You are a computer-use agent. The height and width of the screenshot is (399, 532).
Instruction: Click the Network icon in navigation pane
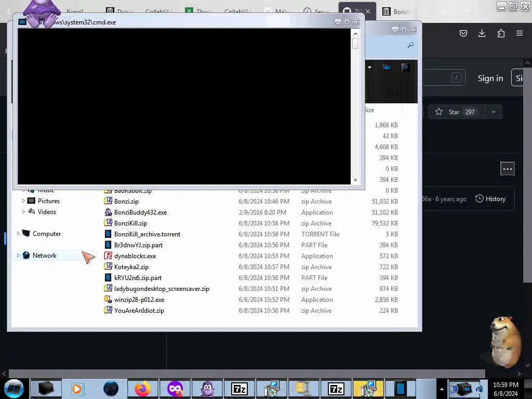tap(26, 255)
